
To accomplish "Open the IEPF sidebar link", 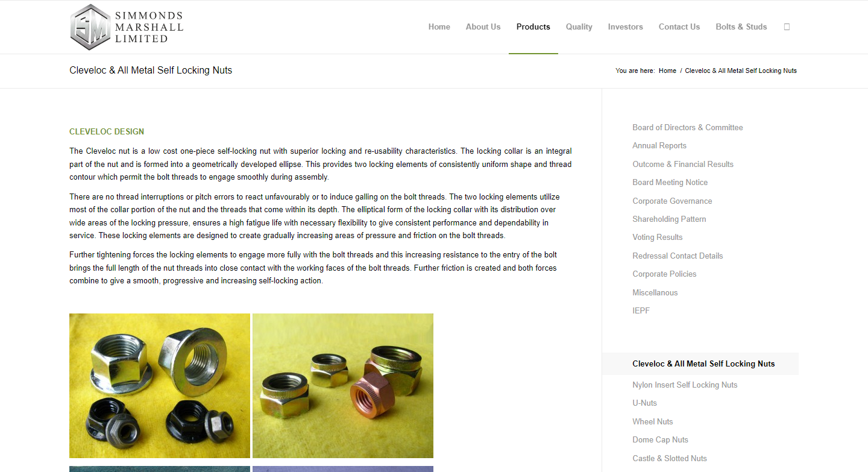I will click(641, 310).
